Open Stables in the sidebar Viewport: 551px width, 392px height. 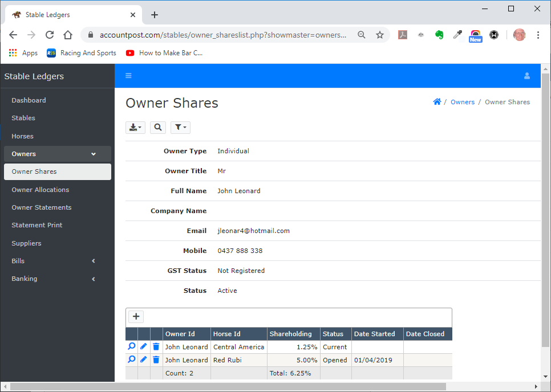click(x=58, y=118)
